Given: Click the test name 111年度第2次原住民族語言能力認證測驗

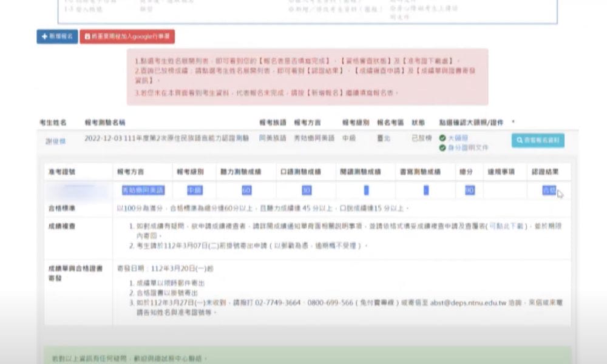Looking at the screenshot, I should click(x=166, y=138).
